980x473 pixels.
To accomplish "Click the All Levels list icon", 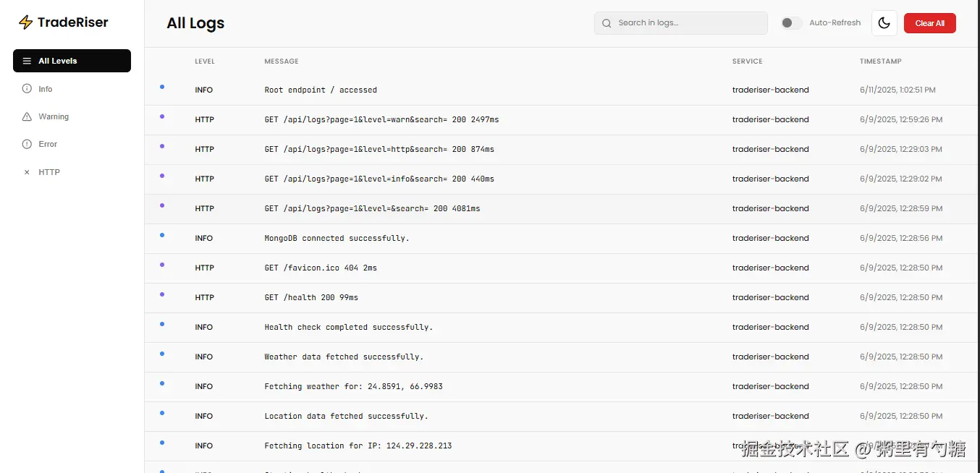I will [27, 61].
